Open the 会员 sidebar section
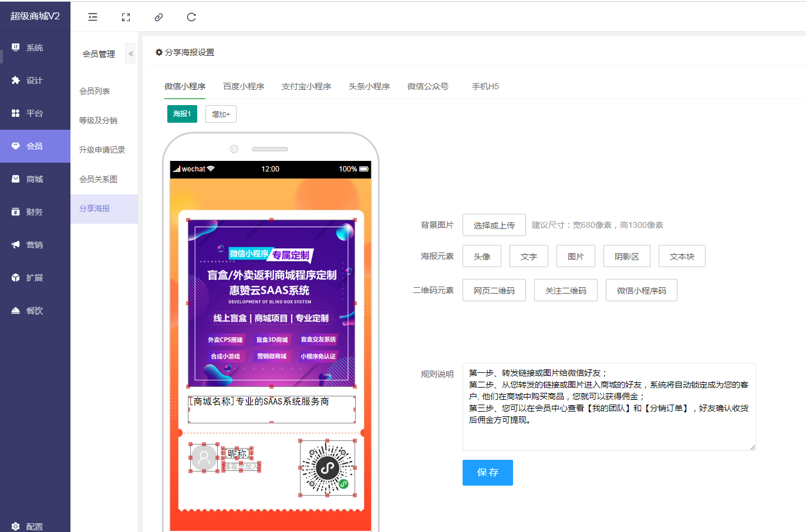This screenshot has width=806, height=532. coord(35,146)
